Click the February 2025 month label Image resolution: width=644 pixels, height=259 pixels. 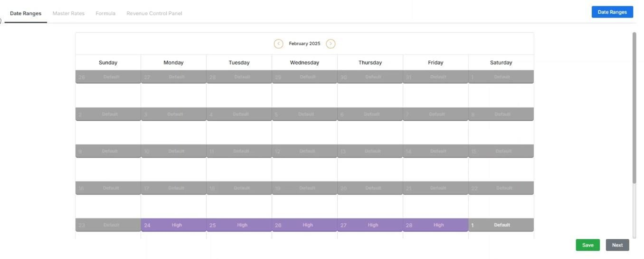point(304,44)
